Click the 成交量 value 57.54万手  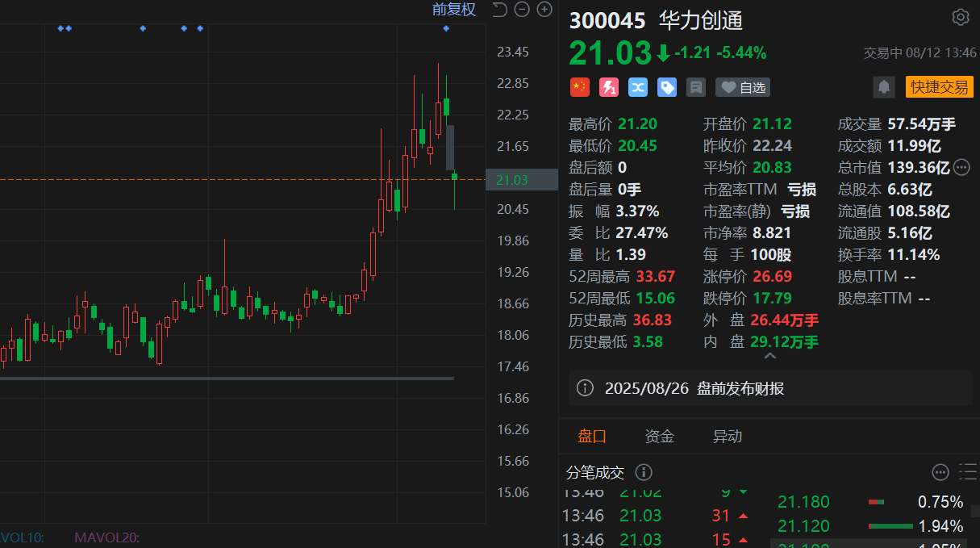(x=921, y=124)
